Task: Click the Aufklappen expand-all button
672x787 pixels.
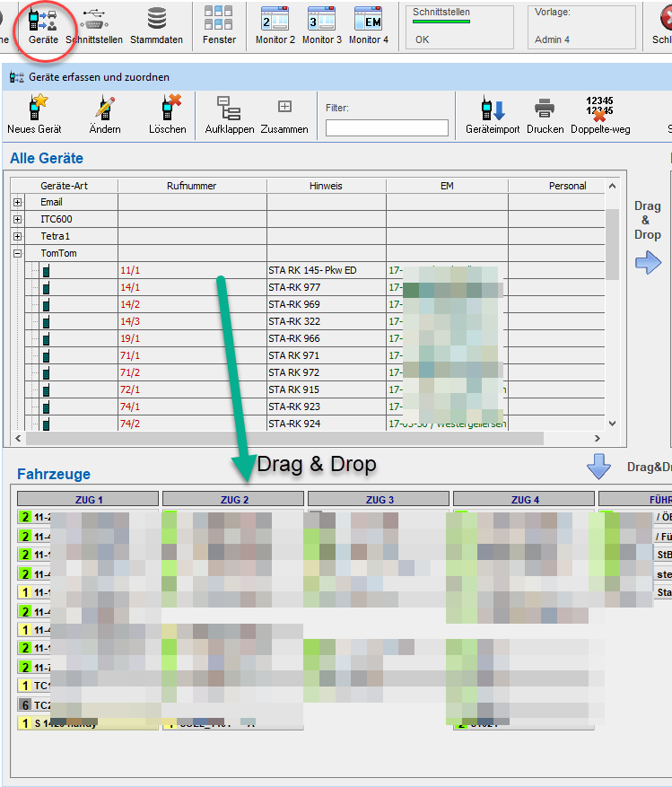Action: click(229, 114)
